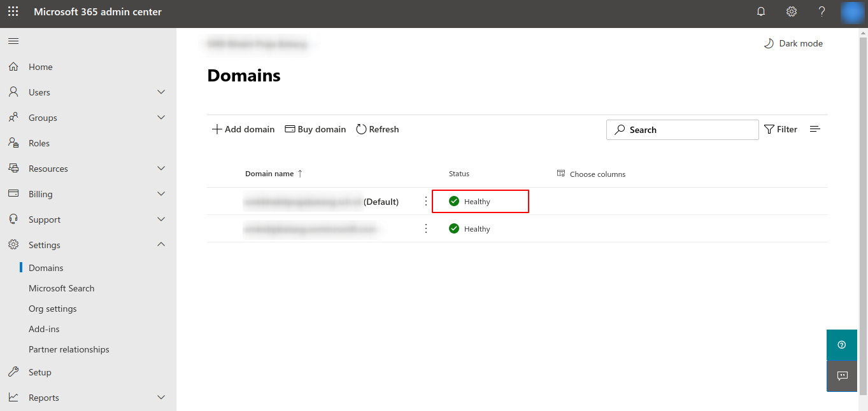Open the app launcher waffle icon
This screenshot has height=411, width=868.
click(13, 11)
